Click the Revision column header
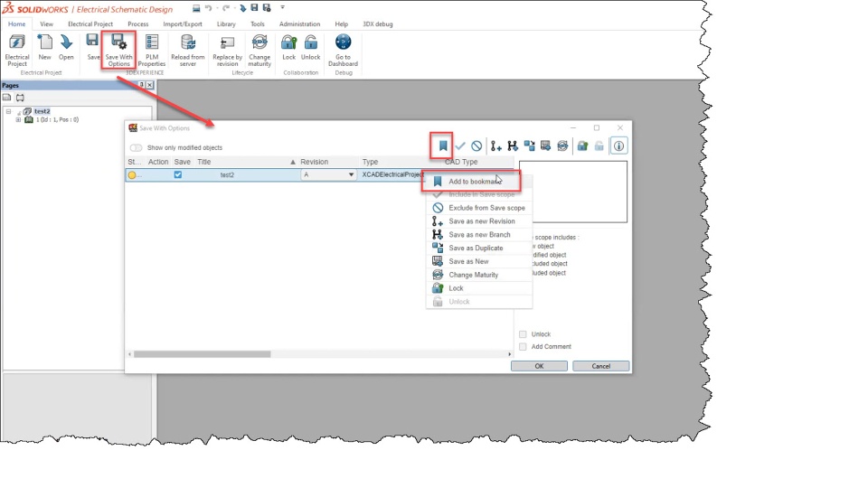 tap(315, 162)
